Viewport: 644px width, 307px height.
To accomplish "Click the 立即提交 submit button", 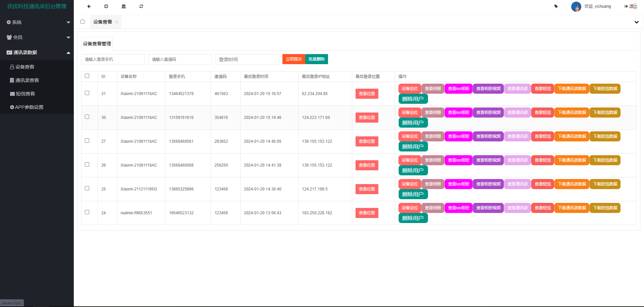I will tap(293, 59).
